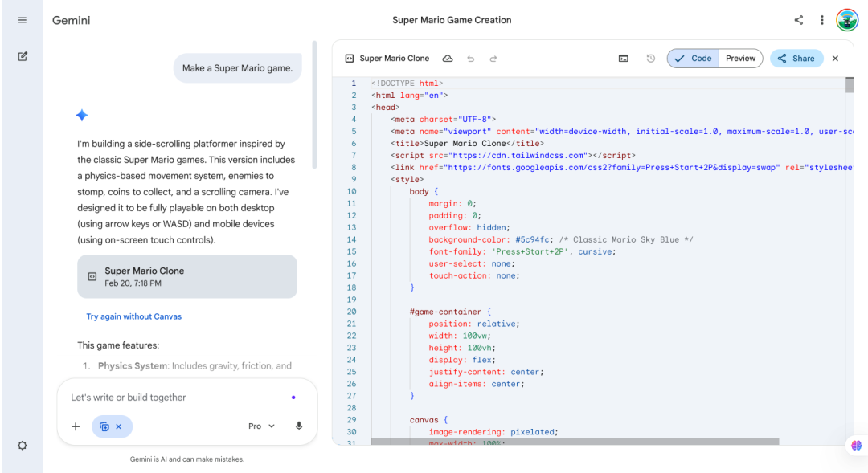Show the console panel icon
868x473 pixels.
coord(624,58)
